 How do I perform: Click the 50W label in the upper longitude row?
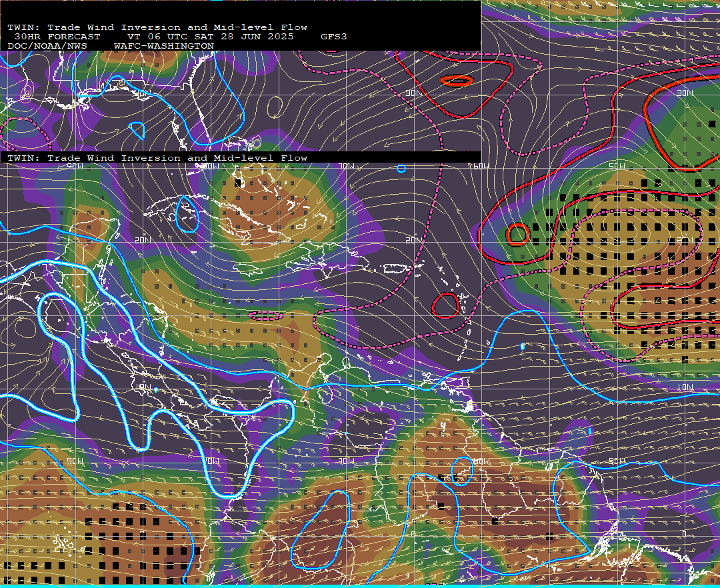click(x=617, y=166)
